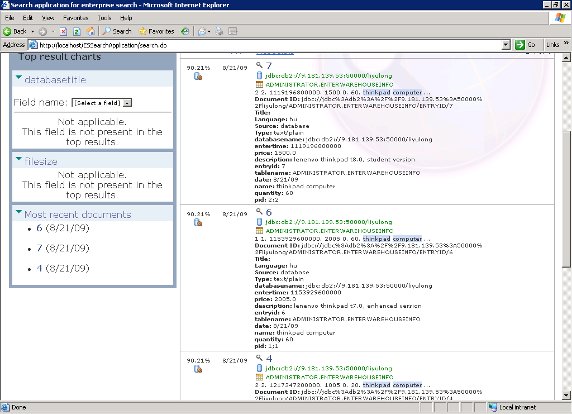Click magnifier icon next to result 7
Viewport: 572px width, 414px height.
[x=259, y=65]
